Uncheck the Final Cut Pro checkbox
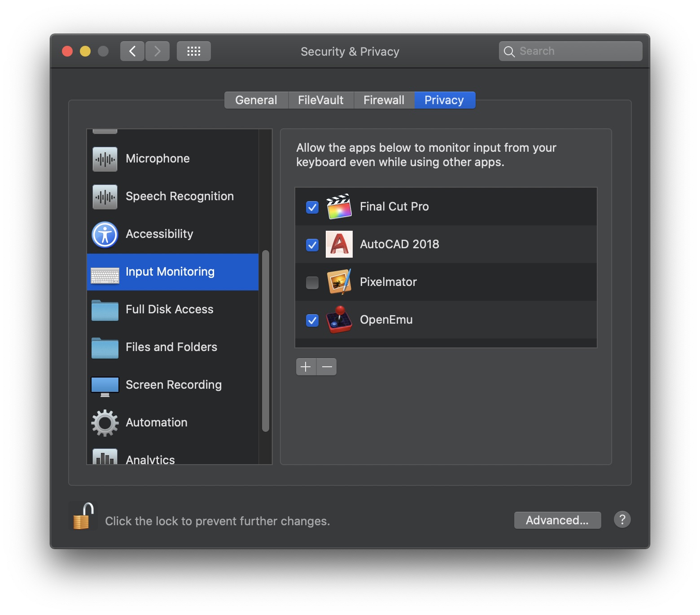 pyautogui.click(x=312, y=207)
